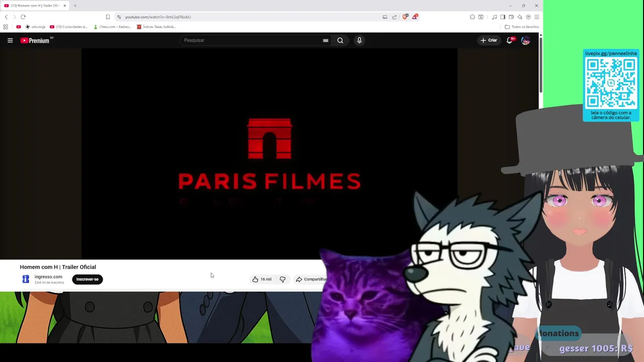
Task: Go forward with the browser forward arrow
Action: (14, 17)
